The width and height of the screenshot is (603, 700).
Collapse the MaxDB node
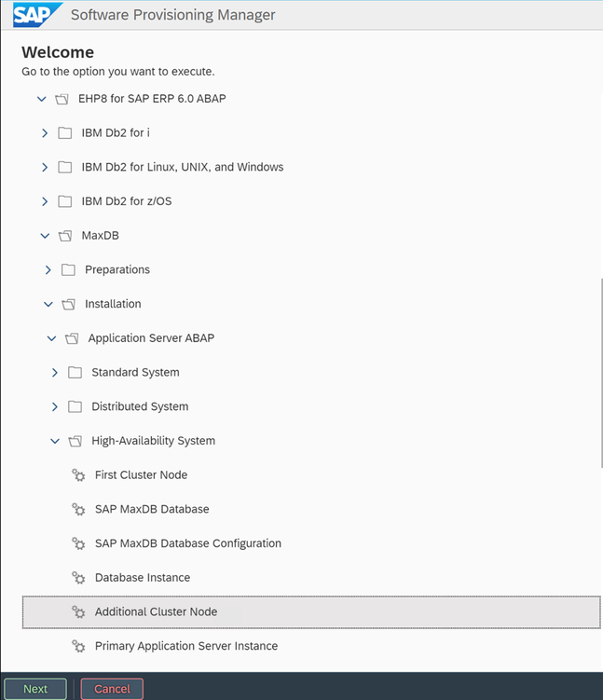[45, 236]
